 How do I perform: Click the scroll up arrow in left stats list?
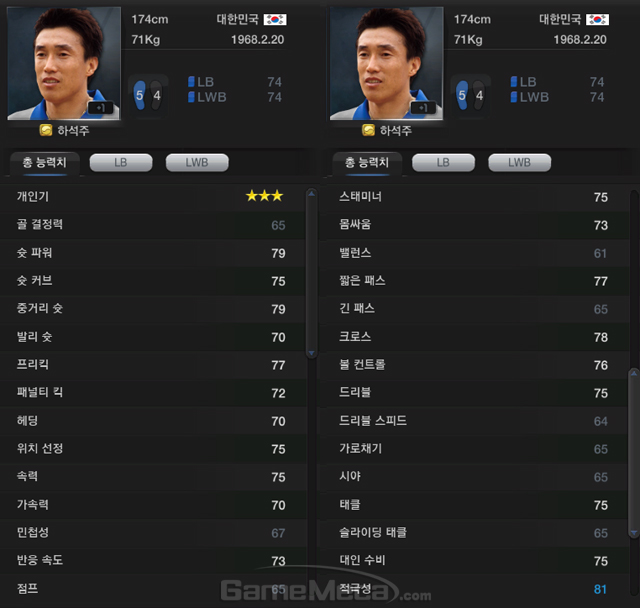(x=311, y=194)
